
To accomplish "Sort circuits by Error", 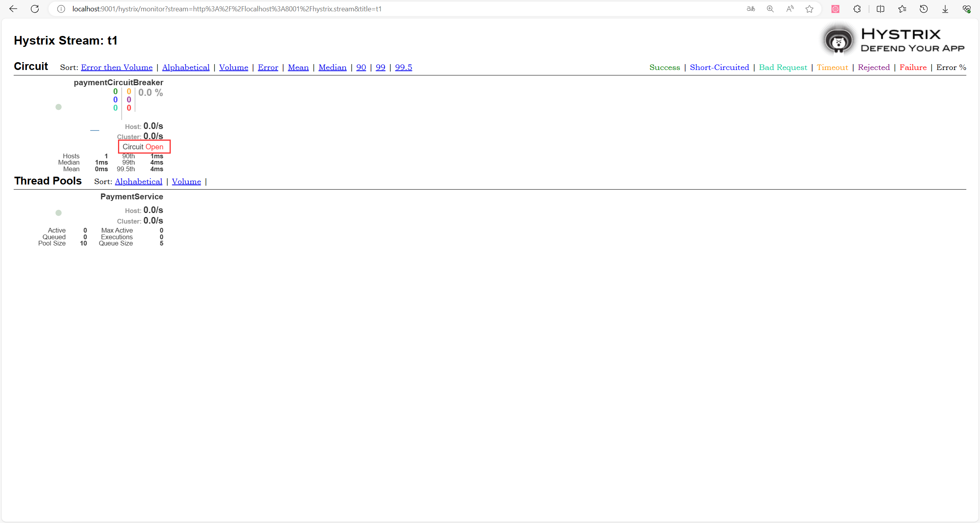I will tap(268, 67).
